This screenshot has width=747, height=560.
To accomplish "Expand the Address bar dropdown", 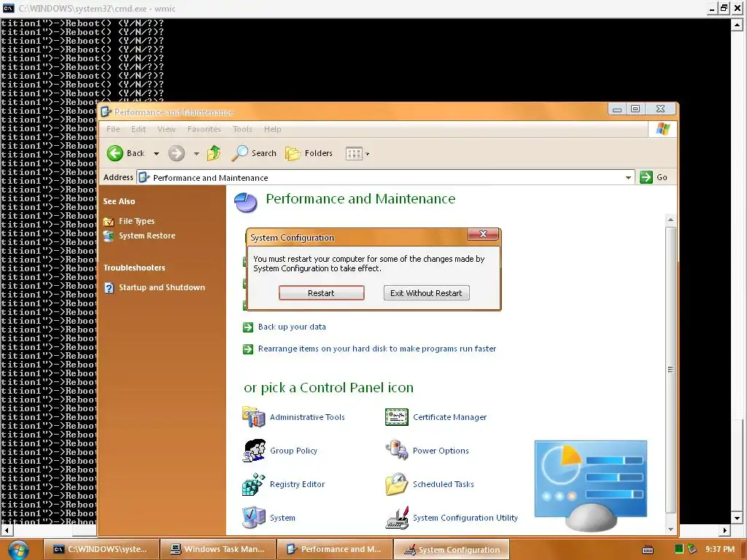I will pos(628,178).
